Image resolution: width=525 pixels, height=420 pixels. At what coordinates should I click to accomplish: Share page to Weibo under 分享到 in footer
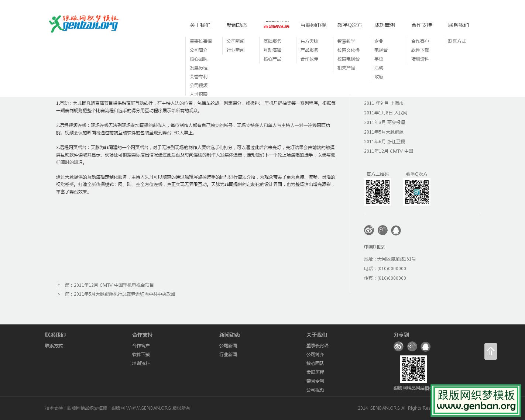(x=398, y=347)
